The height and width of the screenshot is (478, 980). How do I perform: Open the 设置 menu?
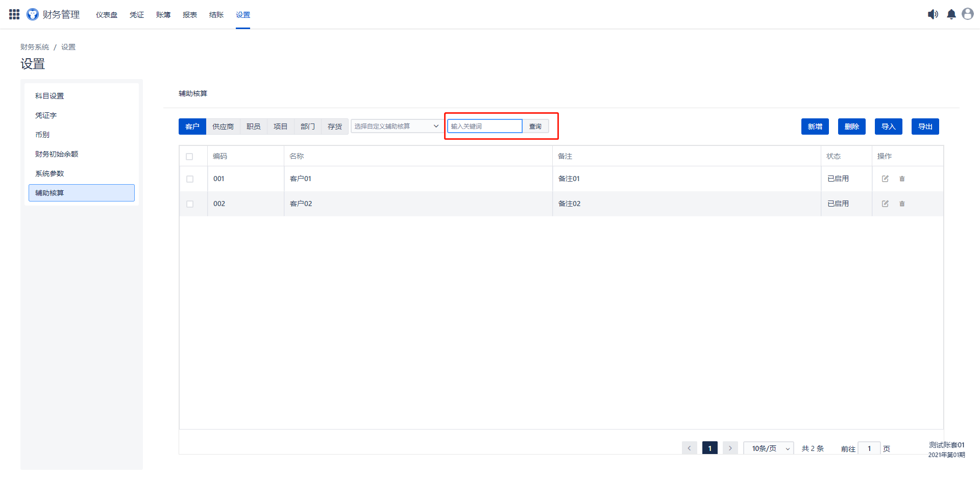coord(243,15)
